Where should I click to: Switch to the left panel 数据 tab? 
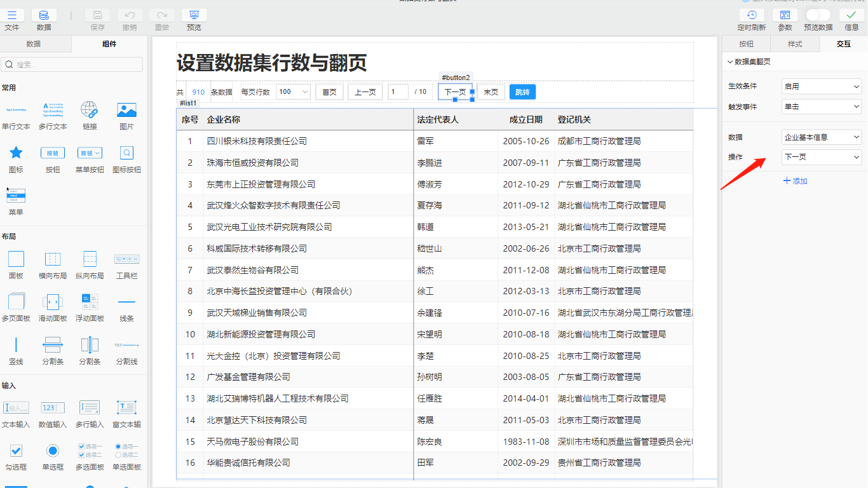(34, 44)
